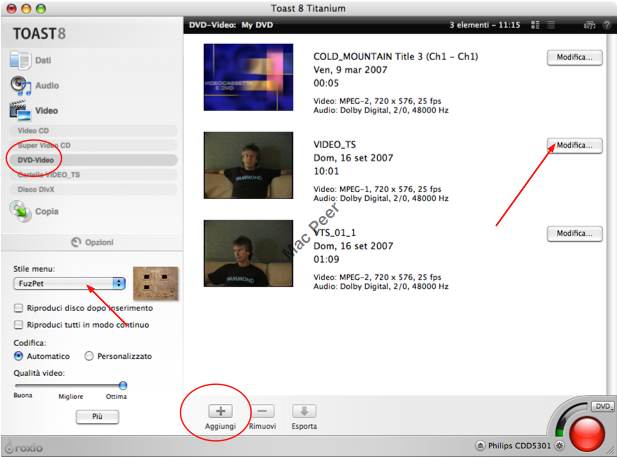The width and height of the screenshot is (617, 457).
Task: Select DVD-Video format
Action: click(x=92, y=160)
